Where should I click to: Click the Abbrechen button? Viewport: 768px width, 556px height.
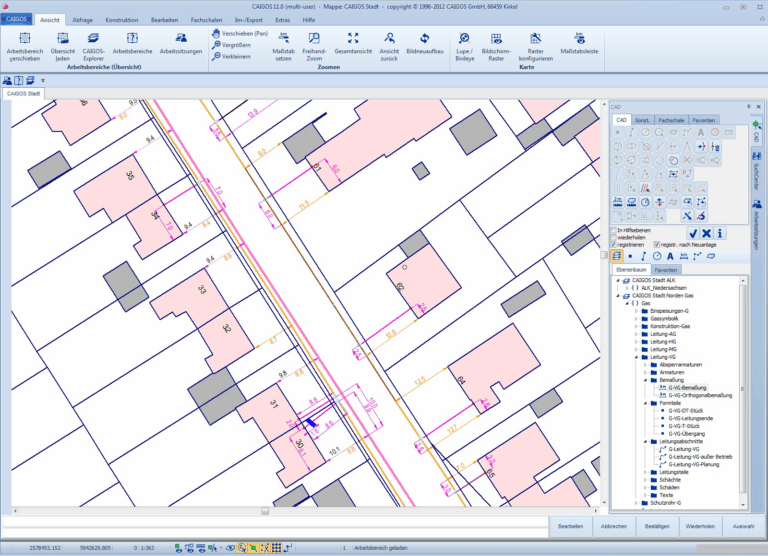point(616,525)
